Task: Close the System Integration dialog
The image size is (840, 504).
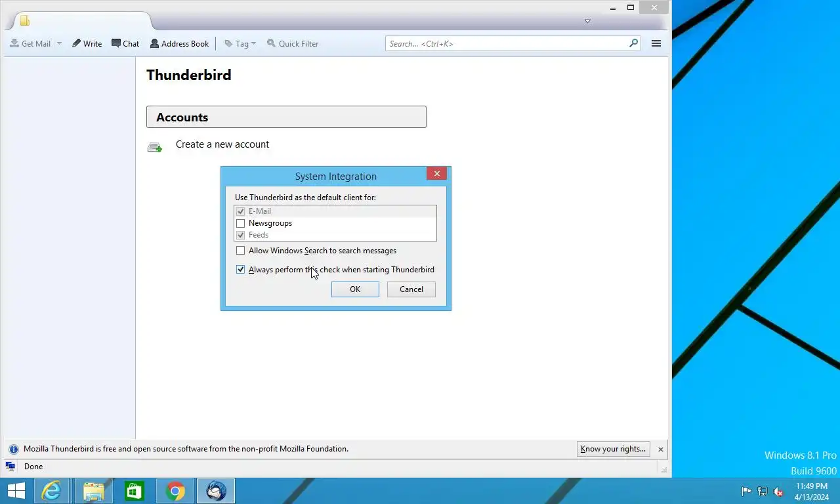Action: tap(436, 173)
